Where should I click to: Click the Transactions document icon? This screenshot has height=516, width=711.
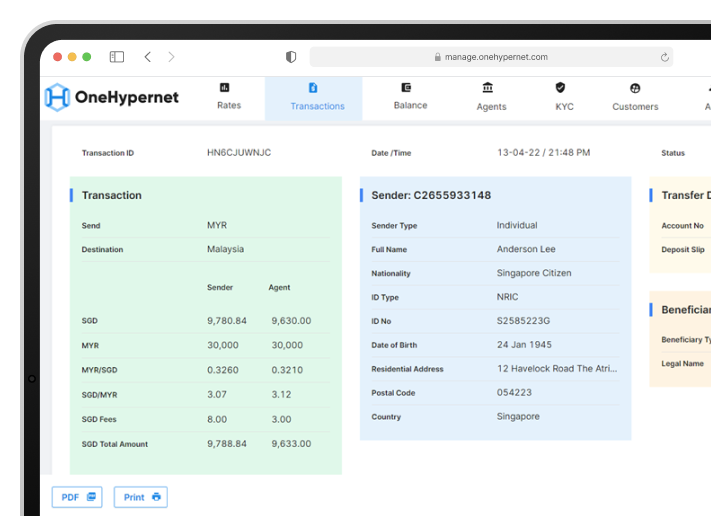[x=313, y=88]
